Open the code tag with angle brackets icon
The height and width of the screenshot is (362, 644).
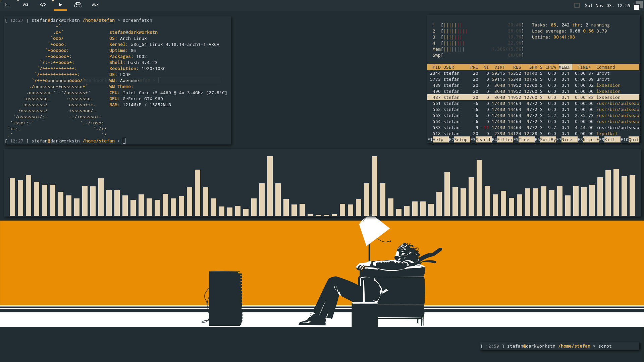pos(43,5)
